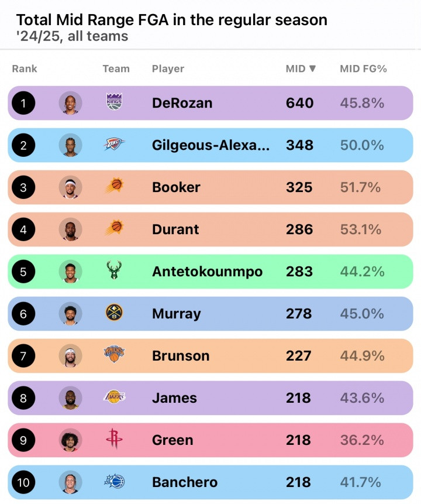Click the Player column header
This screenshot has height=504, width=421.
tap(168, 69)
